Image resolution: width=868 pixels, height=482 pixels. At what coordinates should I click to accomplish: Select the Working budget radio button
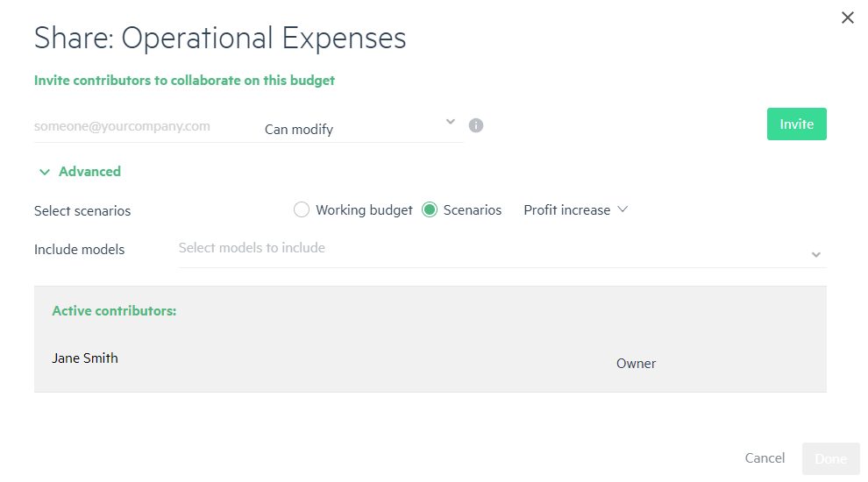[x=301, y=209]
